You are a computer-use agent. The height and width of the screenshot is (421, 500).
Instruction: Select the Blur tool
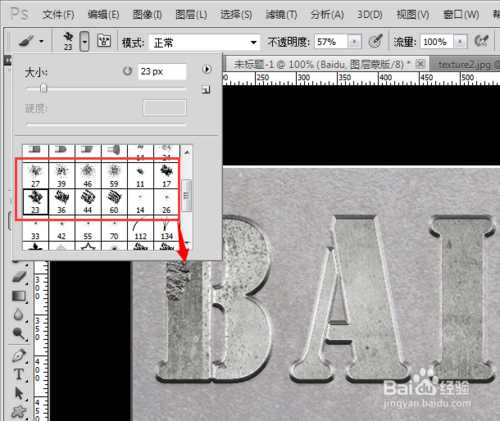[19, 315]
